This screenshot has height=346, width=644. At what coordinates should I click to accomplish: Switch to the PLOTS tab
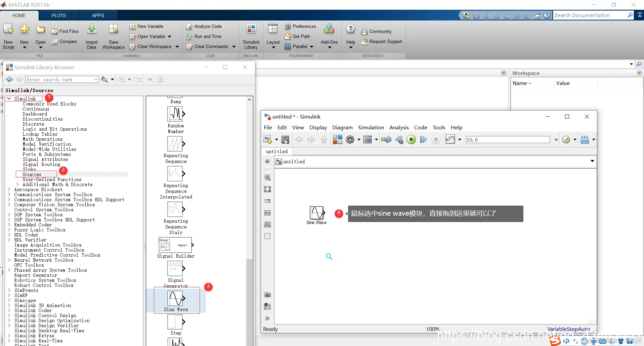click(x=59, y=15)
